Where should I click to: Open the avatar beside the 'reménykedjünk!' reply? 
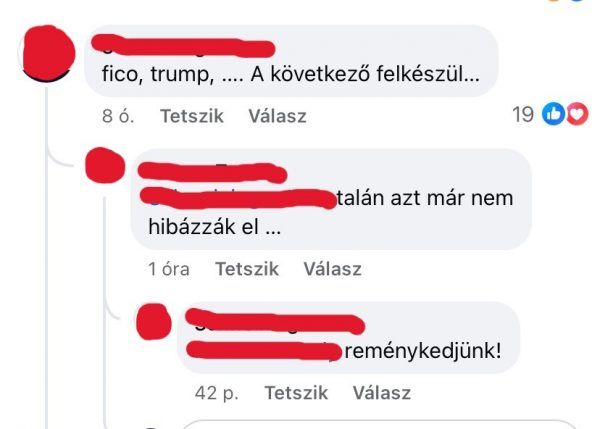pyautogui.click(x=154, y=321)
